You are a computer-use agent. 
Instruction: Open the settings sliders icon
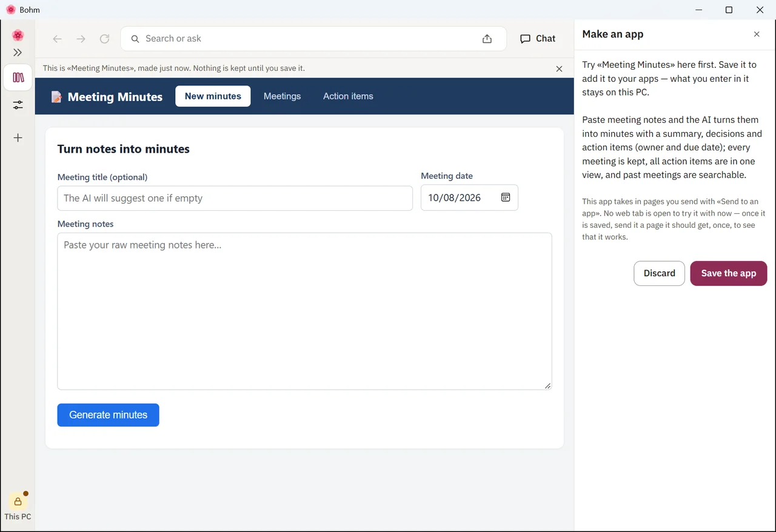pos(18,105)
